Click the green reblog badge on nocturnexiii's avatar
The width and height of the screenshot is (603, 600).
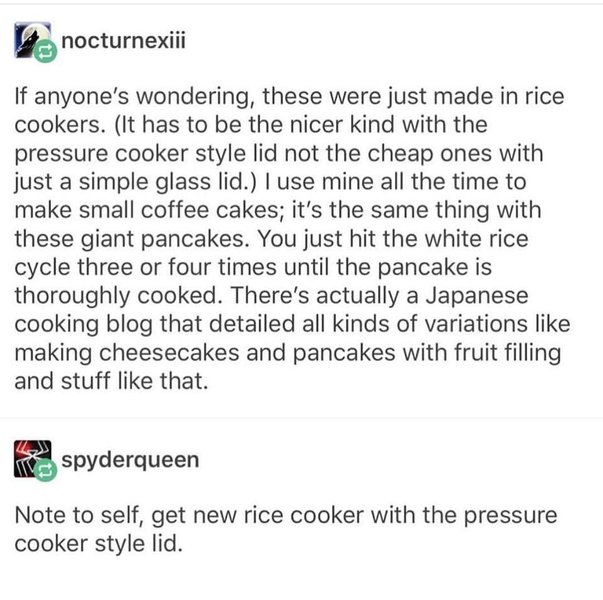[45, 51]
